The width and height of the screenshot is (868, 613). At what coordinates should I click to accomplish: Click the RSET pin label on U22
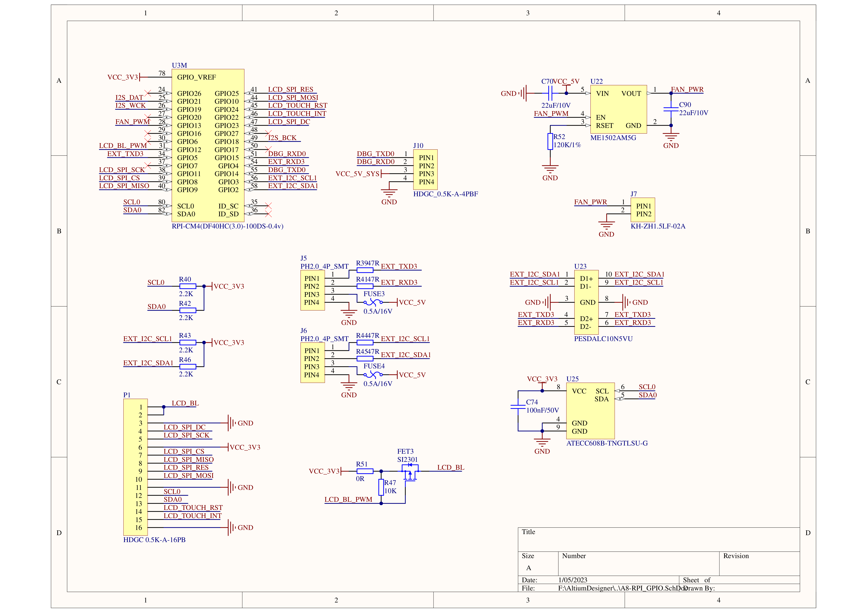pyautogui.click(x=605, y=126)
